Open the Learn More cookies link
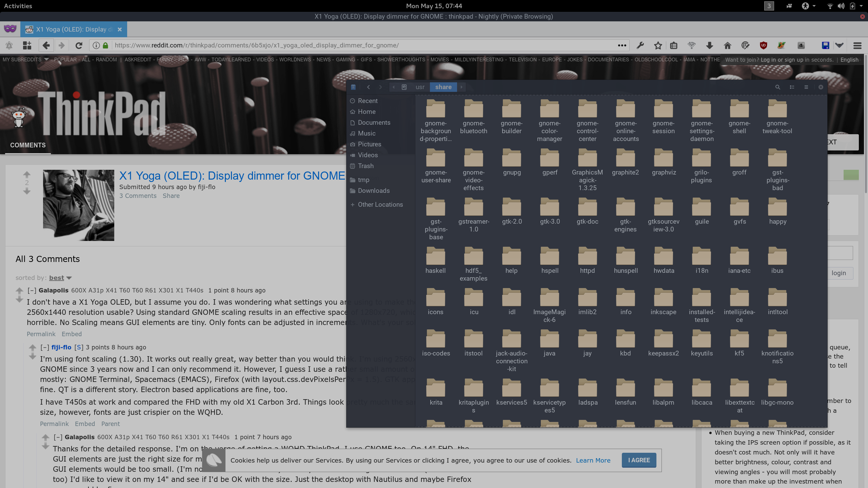Viewport: 868px width, 488px height. 593,461
